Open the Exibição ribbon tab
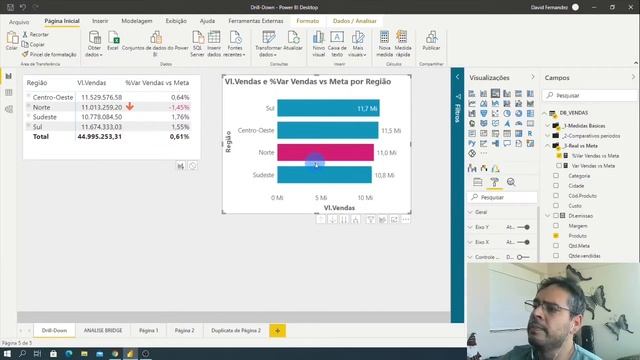This screenshot has height=360, width=640. (176, 21)
